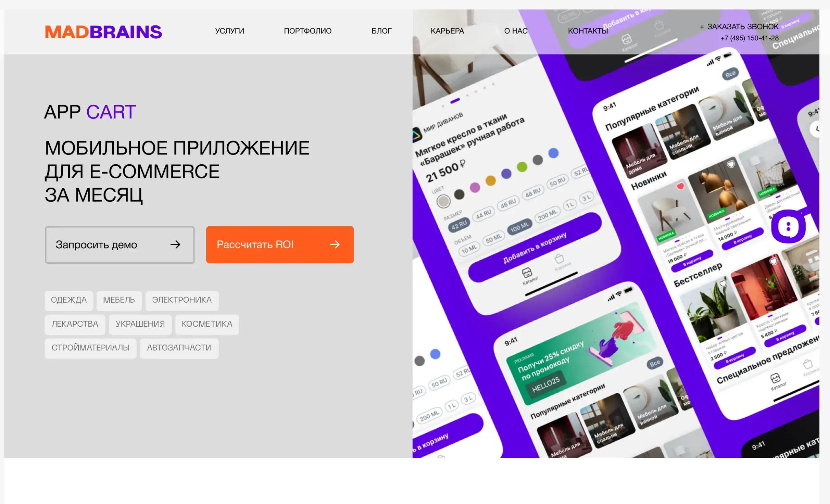830x504 pixels.
Task: Click the arrow in Запросить демо button
Action: 175,244
